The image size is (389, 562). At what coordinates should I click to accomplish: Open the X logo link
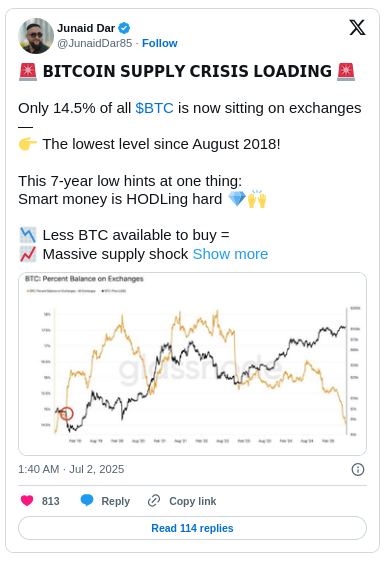point(357,28)
